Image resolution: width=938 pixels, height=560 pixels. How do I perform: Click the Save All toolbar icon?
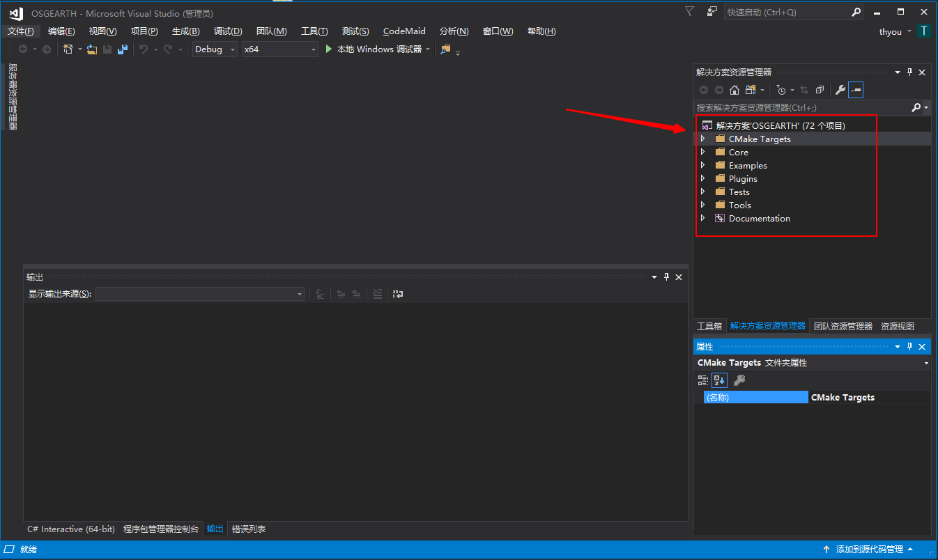(x=123, y=49)
